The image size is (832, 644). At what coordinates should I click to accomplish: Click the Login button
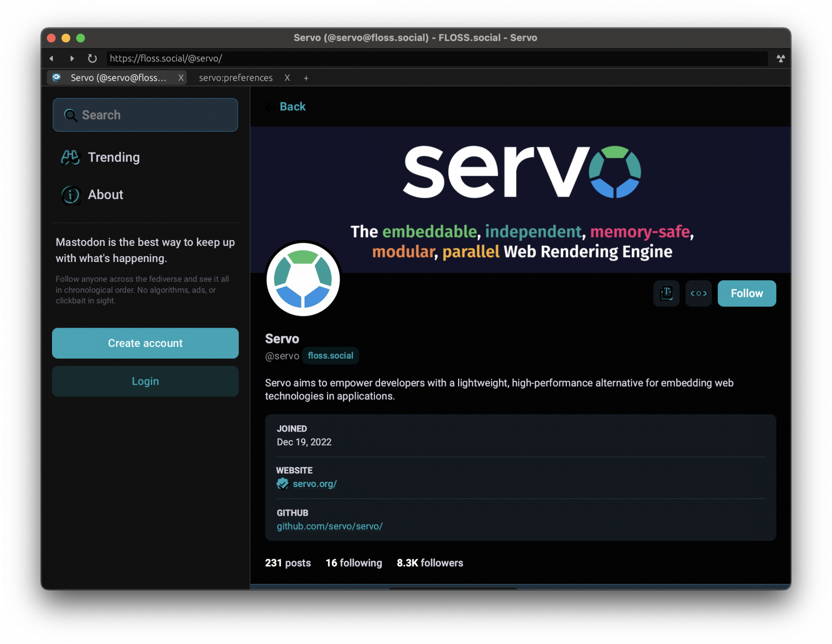click(x=145, y=382)
